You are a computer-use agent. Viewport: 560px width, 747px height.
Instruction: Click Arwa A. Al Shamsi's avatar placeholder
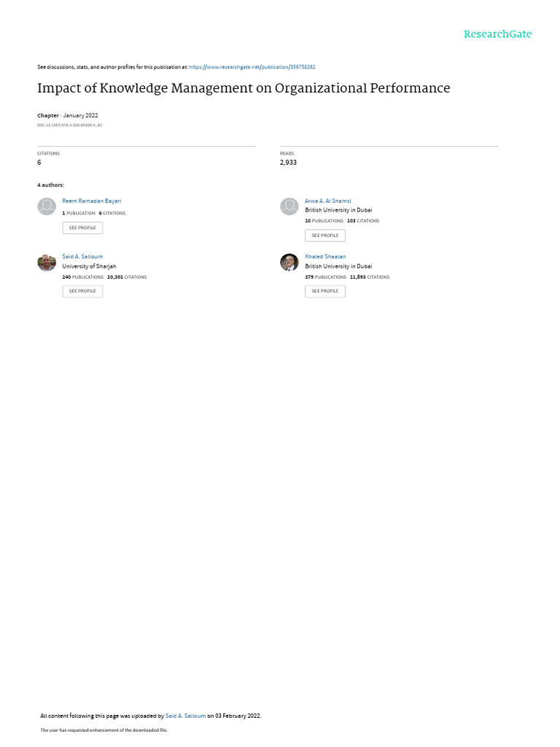[289, 206]
